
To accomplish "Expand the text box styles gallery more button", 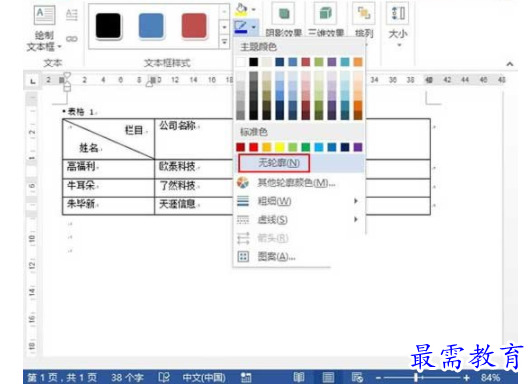I will (x=225, y=42).
